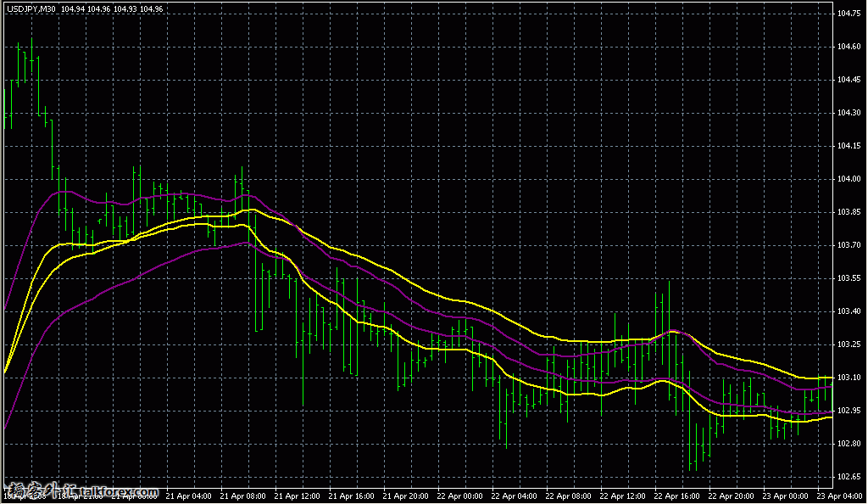Select the 21 Apr 20:00 time label
Viewport: 868px width, 504px height.
pyautogui.click(x=405, y=496)
